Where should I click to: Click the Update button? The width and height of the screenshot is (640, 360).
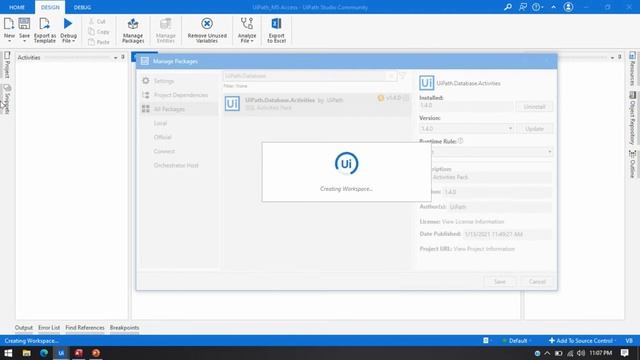tap(534, 129)
